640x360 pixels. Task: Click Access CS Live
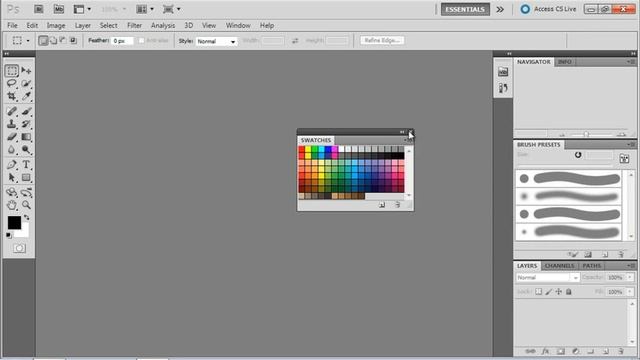point(548,9)
